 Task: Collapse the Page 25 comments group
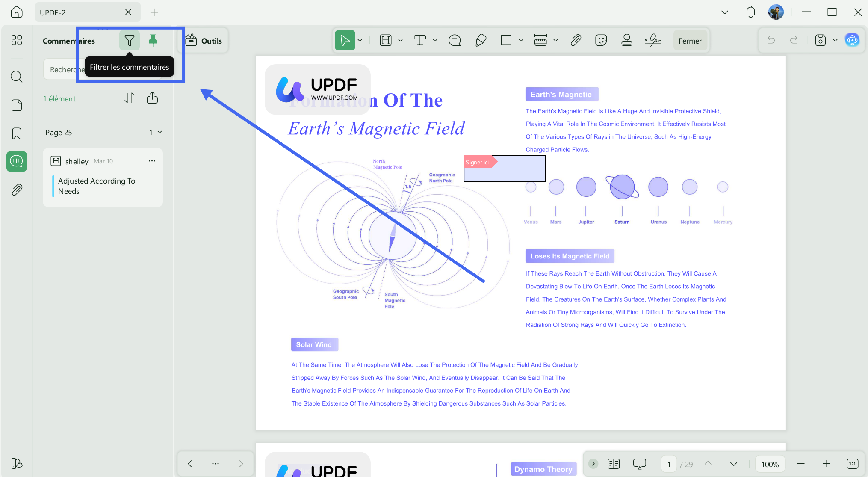(x=159, y=132)
